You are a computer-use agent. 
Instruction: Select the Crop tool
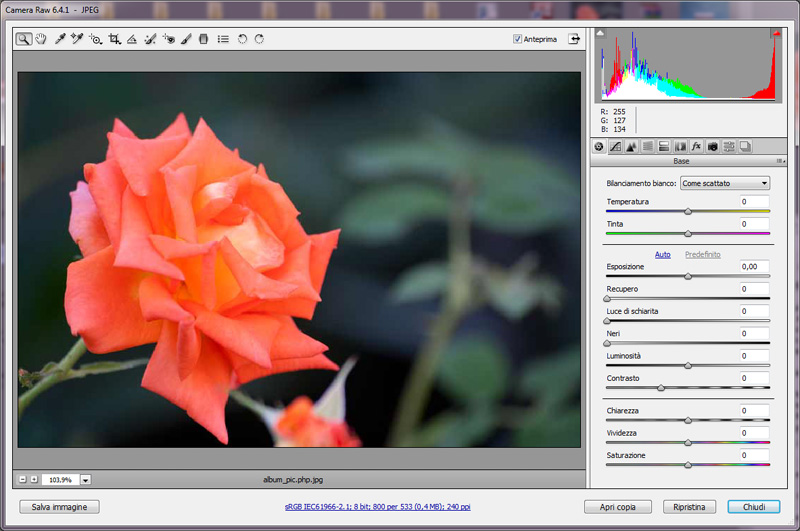[x=114, y=39]
